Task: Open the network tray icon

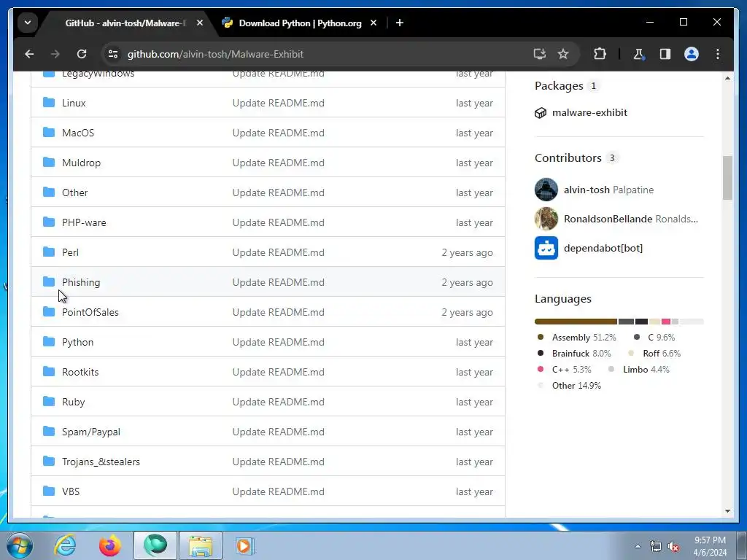Action: (x=656, y=547)
